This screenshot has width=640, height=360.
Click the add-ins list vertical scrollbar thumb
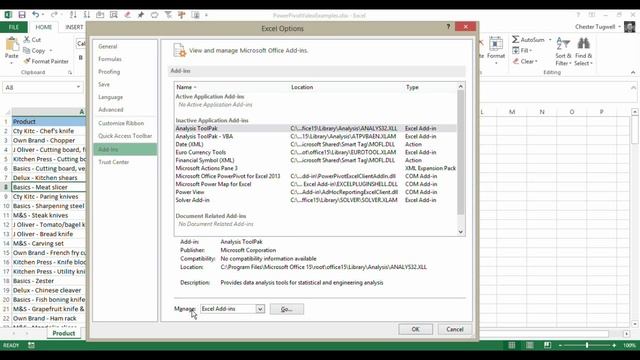(461, 153)
